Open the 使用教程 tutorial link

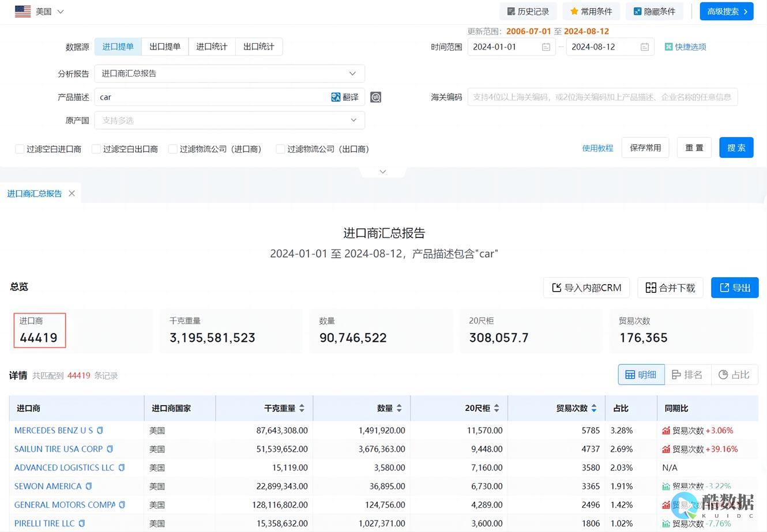[597, 148]
